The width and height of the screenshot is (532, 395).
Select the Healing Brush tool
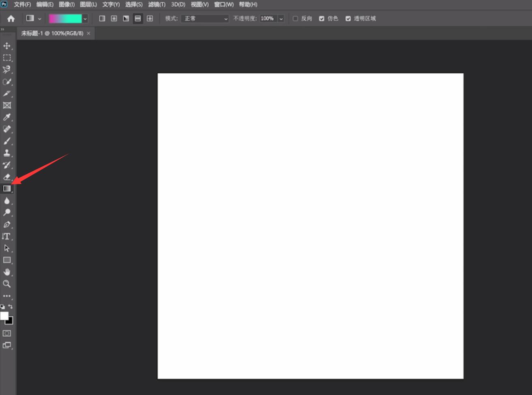point(7,129)
